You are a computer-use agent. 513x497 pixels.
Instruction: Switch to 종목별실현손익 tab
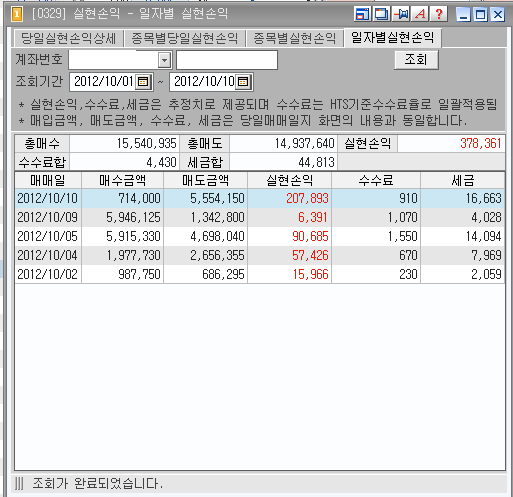295,38
